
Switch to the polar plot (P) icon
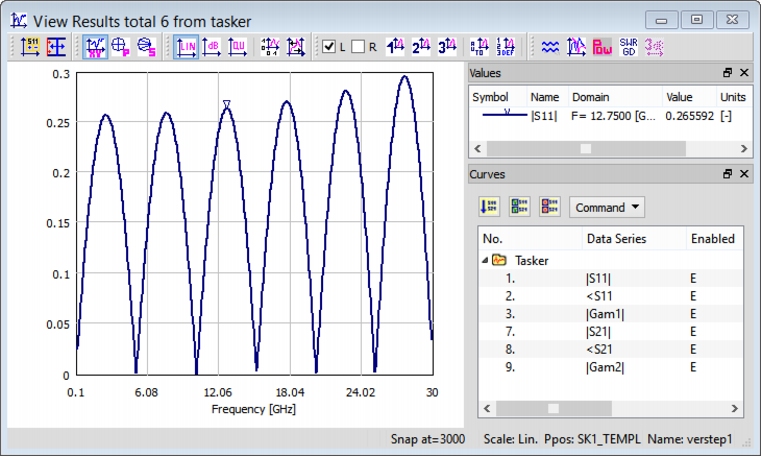[121, 47]
